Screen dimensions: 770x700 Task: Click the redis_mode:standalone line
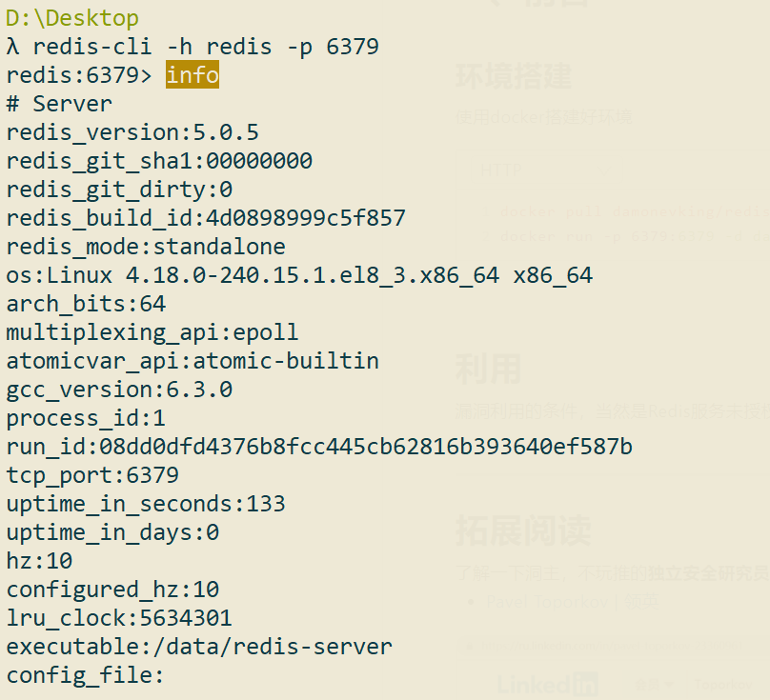coord(146,247)
